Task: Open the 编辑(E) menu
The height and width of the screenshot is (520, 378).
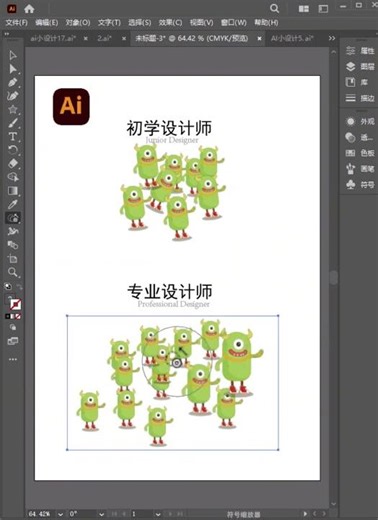Action: tap(47, 23)
